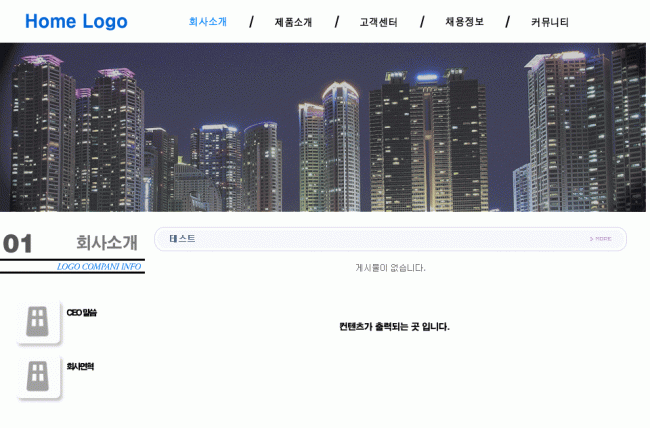
Task: Click the Home Logo in the header
Action: (x=76, y=21)
